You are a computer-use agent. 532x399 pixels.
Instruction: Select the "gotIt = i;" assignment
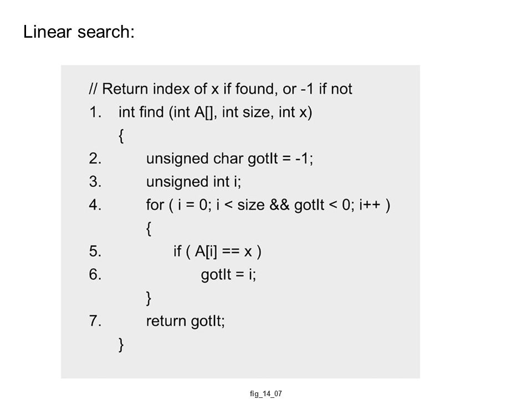(229, 275)
